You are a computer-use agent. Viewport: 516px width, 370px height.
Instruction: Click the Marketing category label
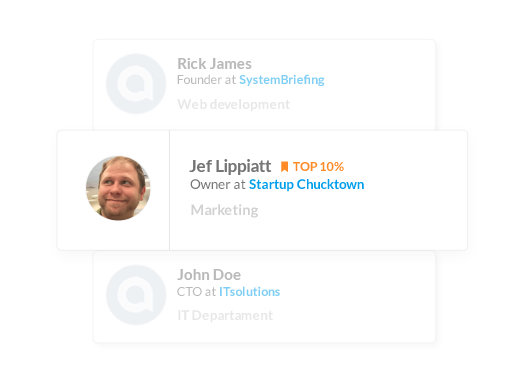[224, 210]
